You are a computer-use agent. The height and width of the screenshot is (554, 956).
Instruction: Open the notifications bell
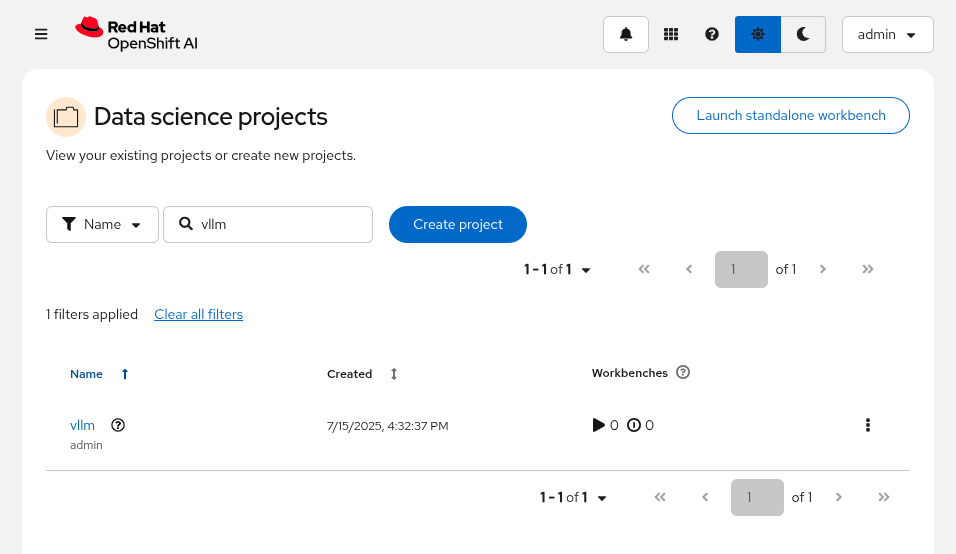(626, 34)
